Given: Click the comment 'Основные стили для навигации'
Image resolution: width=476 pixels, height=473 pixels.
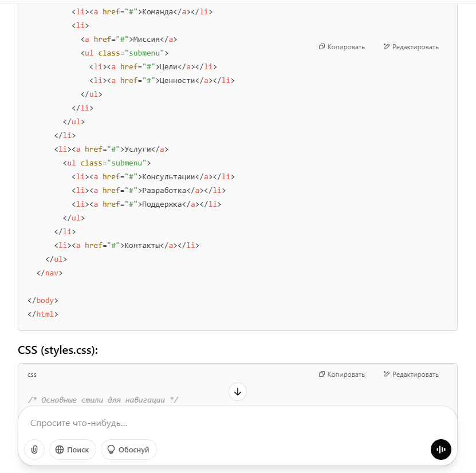Looking at the screenshot, I should (x=103, y=400).
